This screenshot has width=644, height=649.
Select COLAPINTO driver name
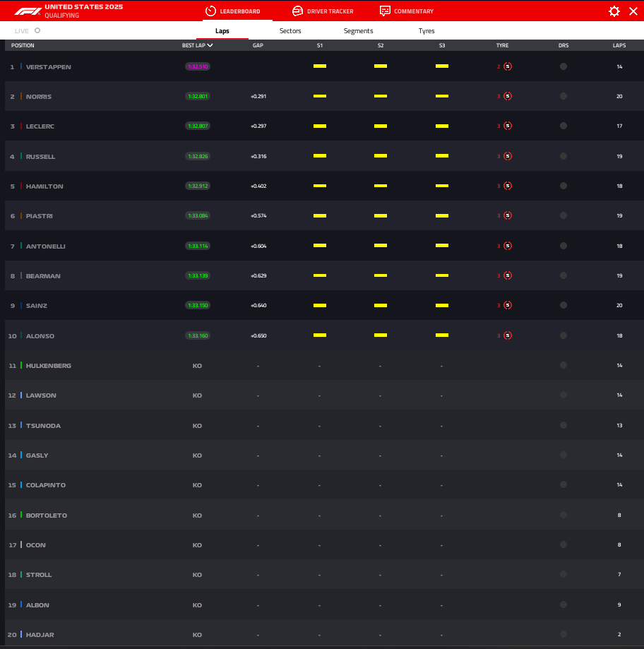point(45,485)
